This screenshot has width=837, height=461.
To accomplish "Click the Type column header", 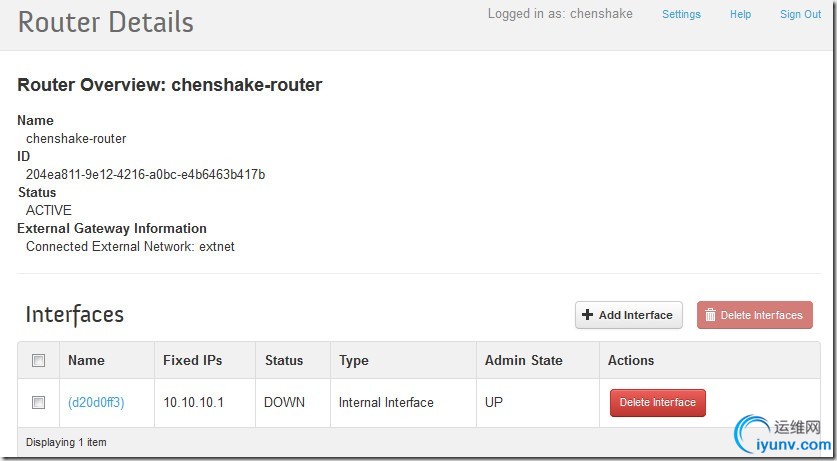I will click(x=354, y=360).
